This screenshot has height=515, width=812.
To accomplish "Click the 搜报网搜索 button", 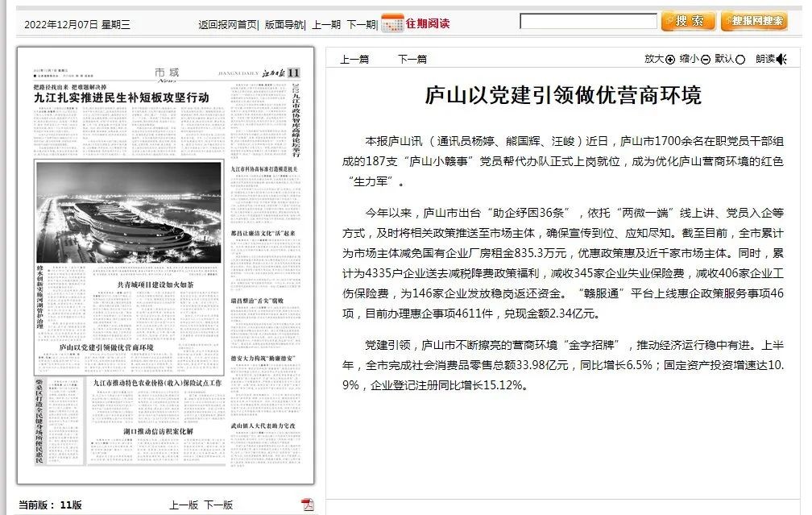I will pos(754,21).
